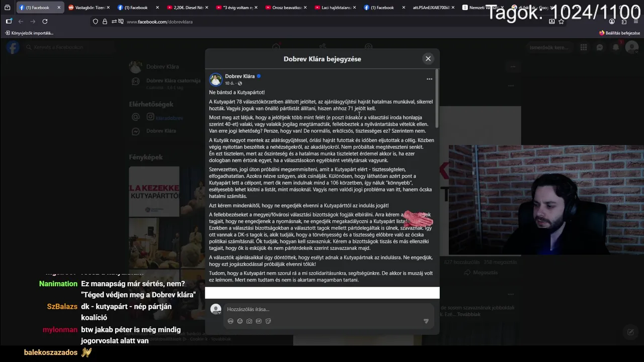Click the public globe audience icon
Viewport: 644px width, 362px height.
239,83
